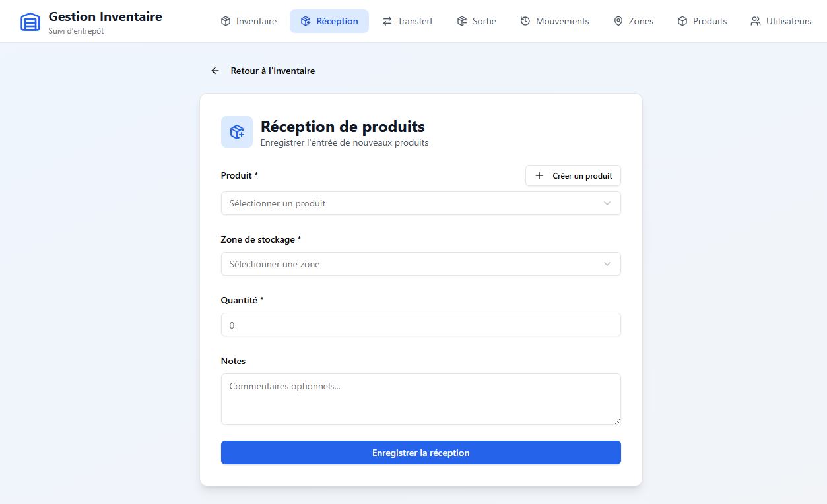Screen dimensions: 827x504
Task: Click the Utilisateurs people icon
Action: click(756, 21)
